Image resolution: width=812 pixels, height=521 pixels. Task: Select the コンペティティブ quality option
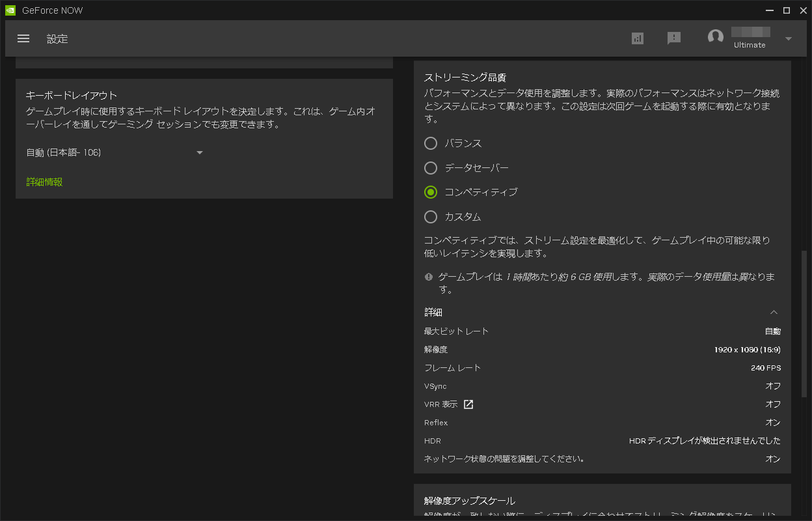click(430, 192)
